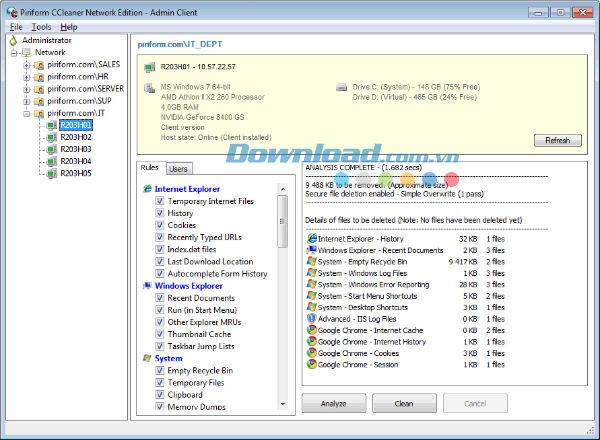600x440 pixels.
Task: Click the Windows Explorer - Recent Documents result icon
Action: (x=312, y=250)
